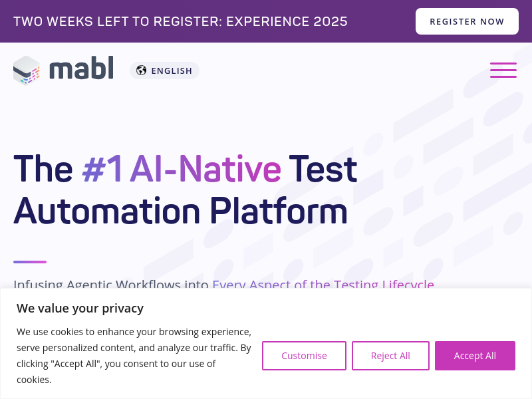Accept all cookies
Screen dimensions: 532x399
(475, 356)
